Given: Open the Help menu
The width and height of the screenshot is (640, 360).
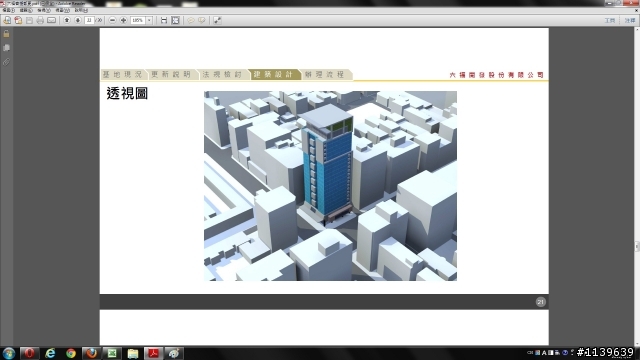Looking at the screenshot, I should (x=80, y=10).
